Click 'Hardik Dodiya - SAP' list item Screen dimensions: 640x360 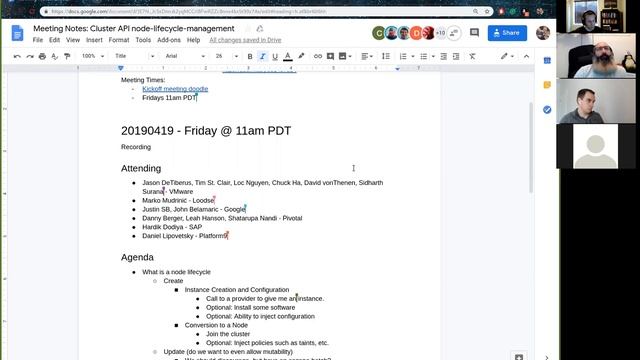tap(172, 227)
